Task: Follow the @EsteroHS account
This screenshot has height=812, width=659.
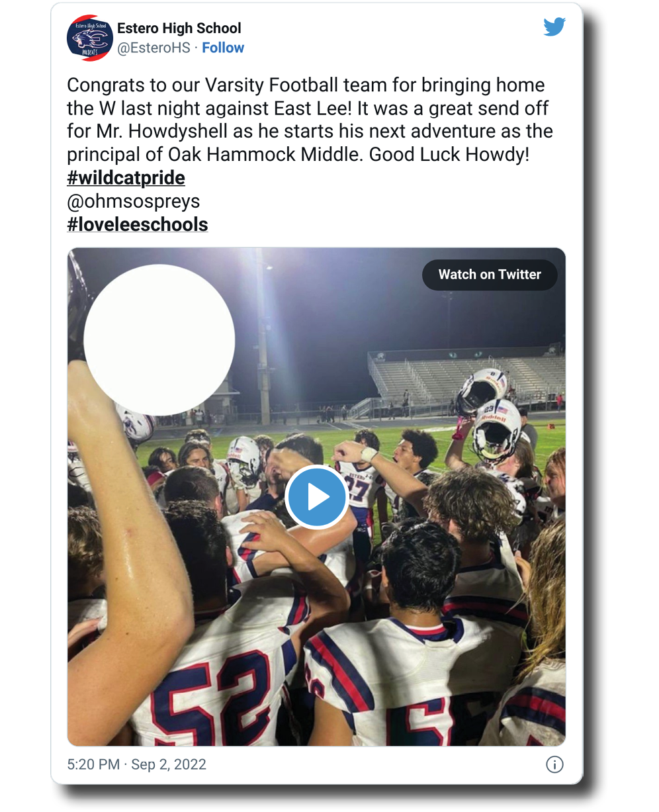Action: click(x=223, y=48)
